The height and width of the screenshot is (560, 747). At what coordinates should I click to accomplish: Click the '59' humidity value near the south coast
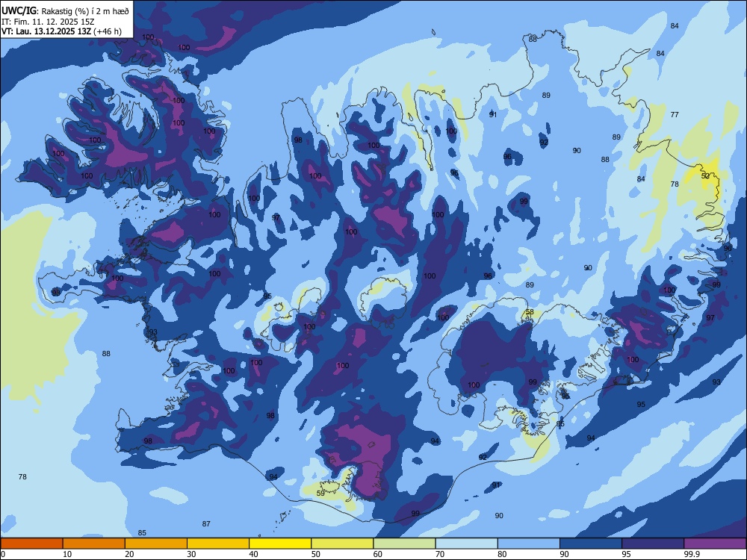[x=320, y=494]
